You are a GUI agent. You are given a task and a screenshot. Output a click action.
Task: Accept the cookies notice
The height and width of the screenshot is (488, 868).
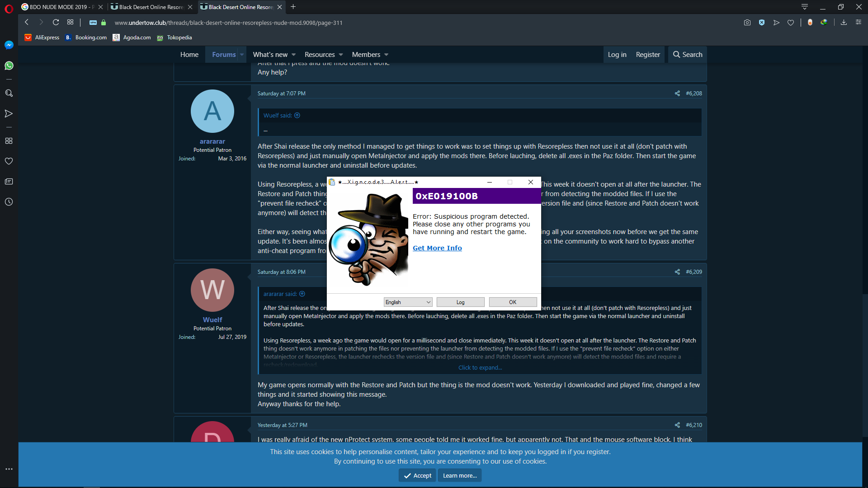417,475
